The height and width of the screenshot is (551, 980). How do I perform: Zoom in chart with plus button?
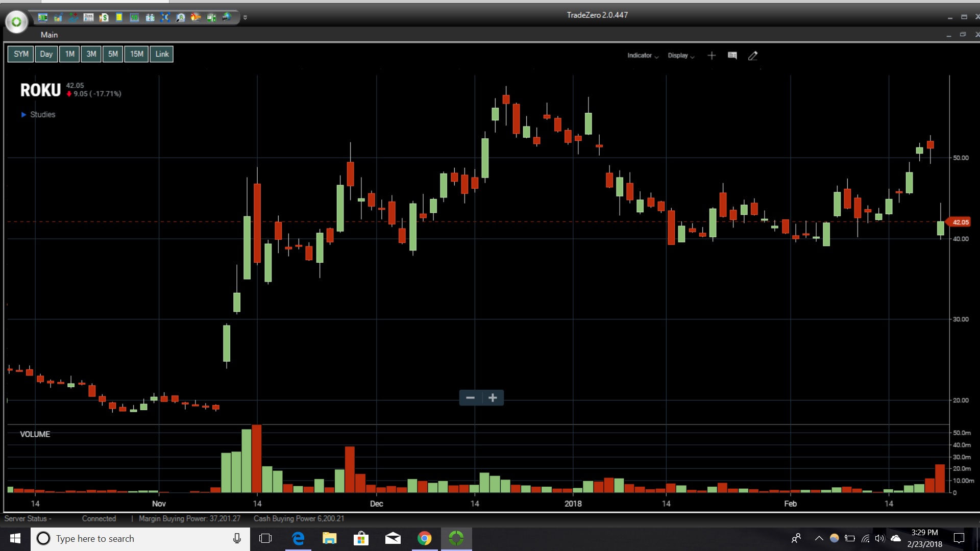point(493,398)
